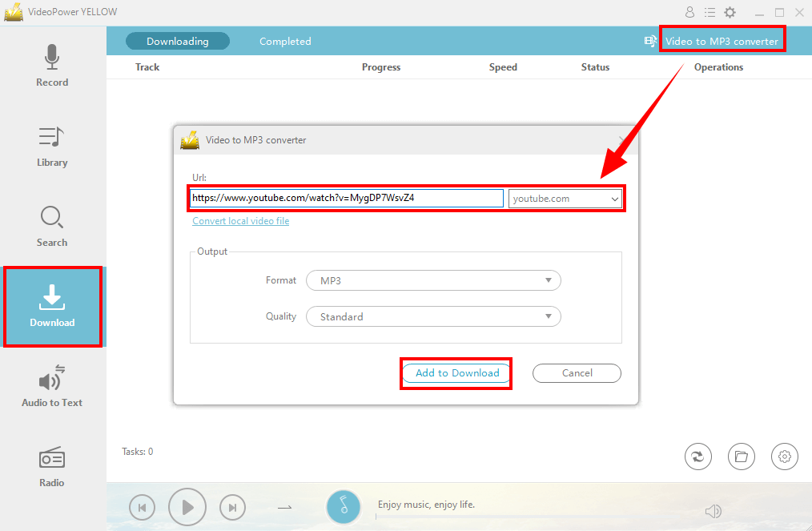Image resolution: width=812 pixels, height=531 pixels.
Task: Open the task list icon in title bar
Action: (709, 12)
